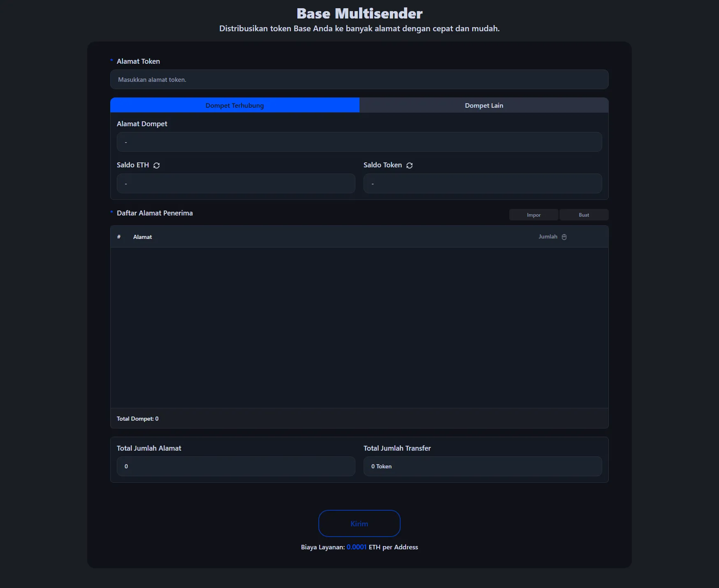Click the Buat button
The width and height of the screenshot is (719, 588).
[x=583, y=215]
